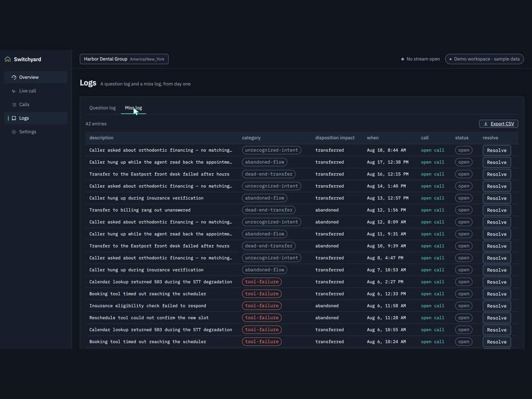532x399 pixels.
Task: Switch to the Question log tab
Action: point(103,108)
